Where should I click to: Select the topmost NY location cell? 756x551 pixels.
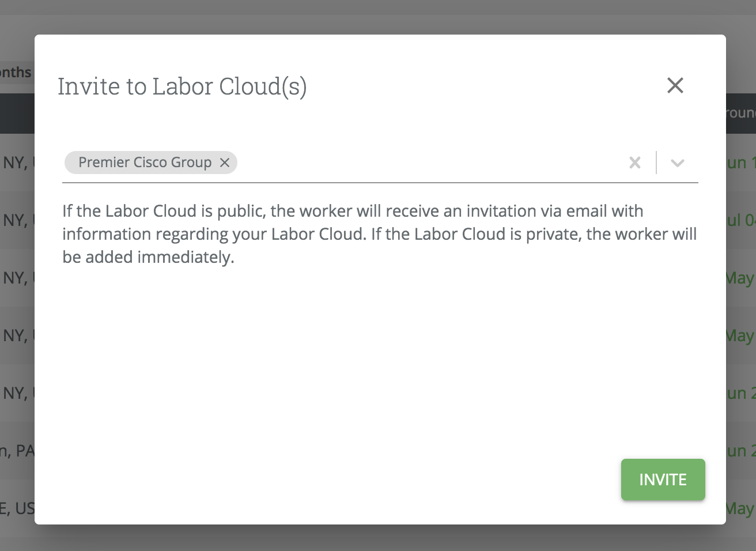tap(17, 163)
